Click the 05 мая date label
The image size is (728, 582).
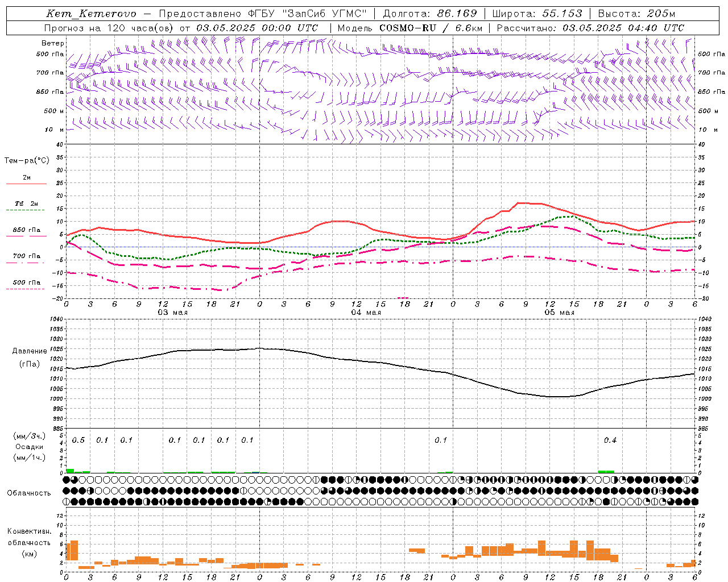click(559, 313)
